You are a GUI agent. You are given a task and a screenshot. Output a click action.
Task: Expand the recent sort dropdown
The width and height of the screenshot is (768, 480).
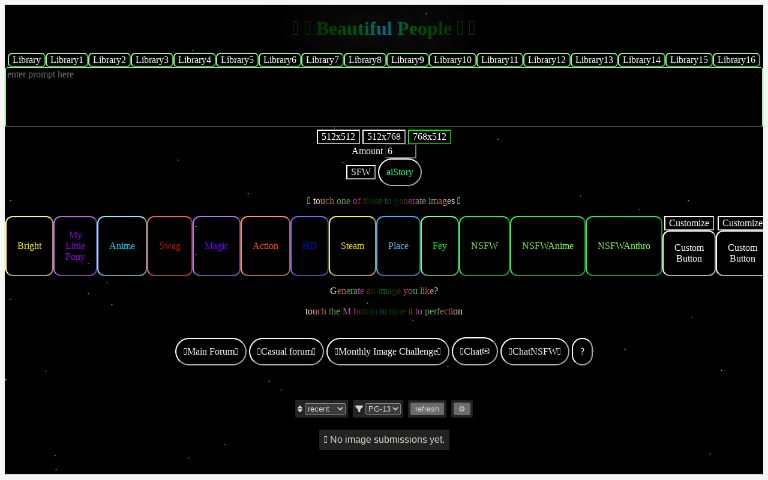pyautogui.click(x=325, y=409)
